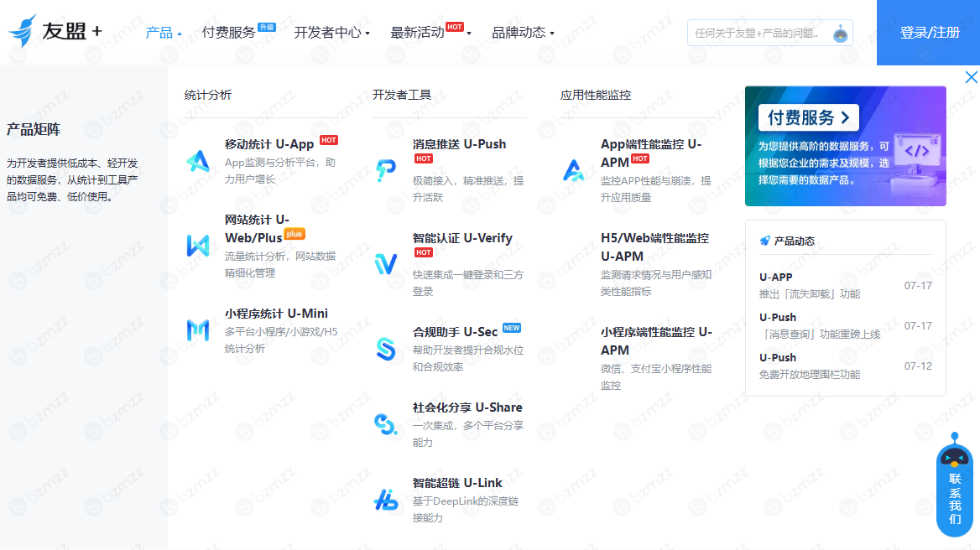980x550 pixels.
Task: Click the U-Share product icon
Action: tap(386, 424)
